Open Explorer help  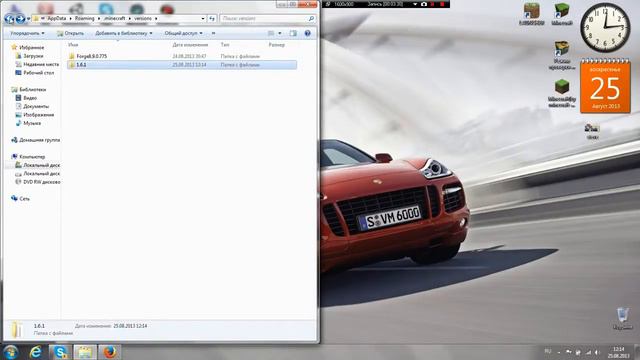point(308,33)
